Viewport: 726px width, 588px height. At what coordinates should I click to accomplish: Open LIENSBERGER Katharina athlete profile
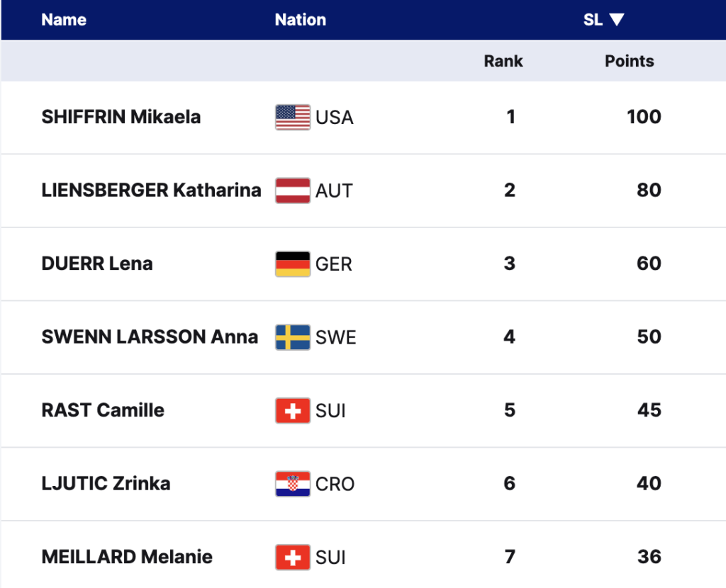point(152,190)
